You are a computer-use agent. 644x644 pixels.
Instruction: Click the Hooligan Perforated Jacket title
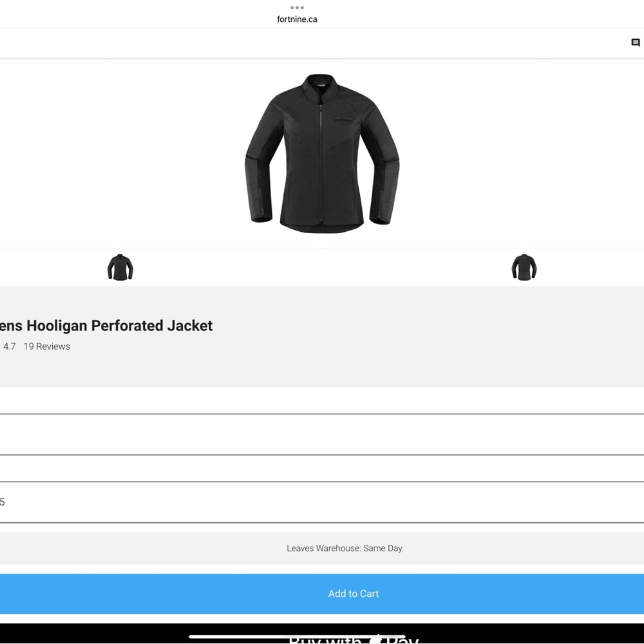point(106,326)
